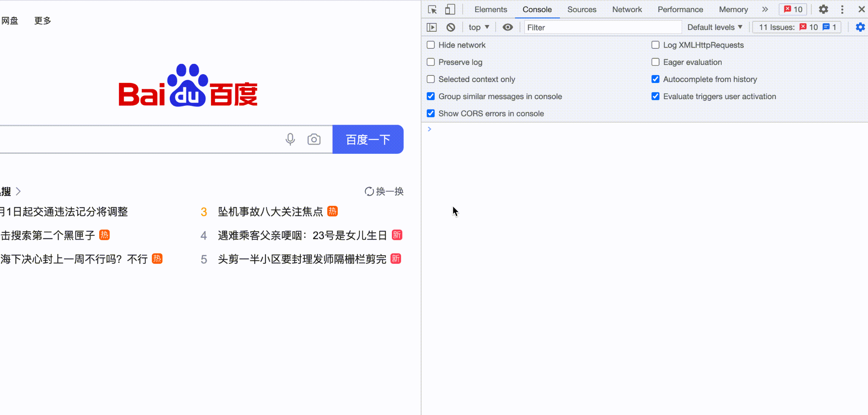Toggle the device toolbar
Image resolution: width=868 pixels, height=415 pixels.
pyautogui.click(x=449, y=9)
